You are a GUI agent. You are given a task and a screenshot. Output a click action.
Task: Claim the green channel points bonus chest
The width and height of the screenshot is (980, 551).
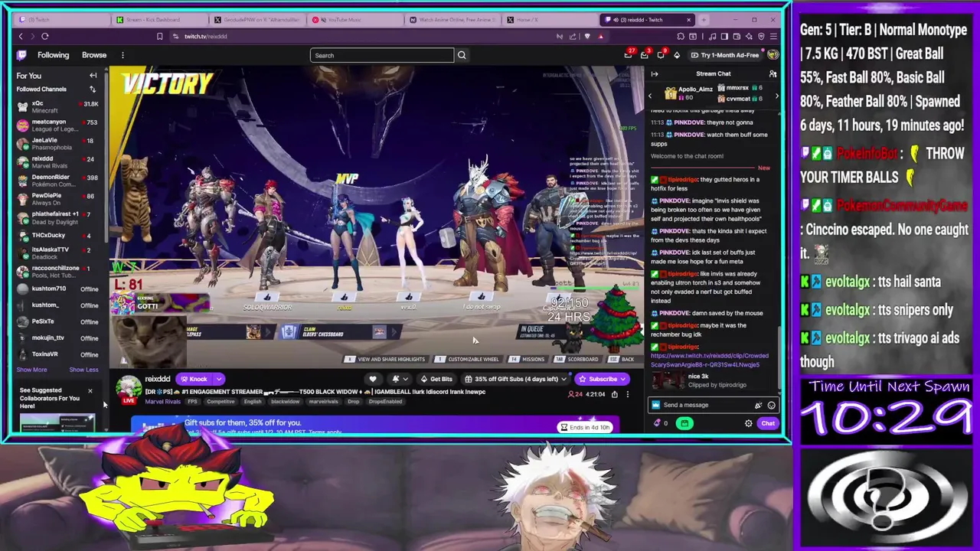684,423
